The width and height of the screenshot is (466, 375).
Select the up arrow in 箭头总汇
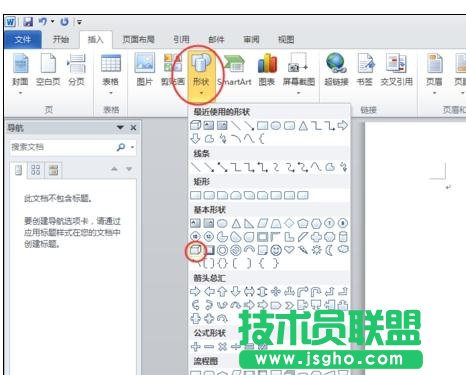[222, 292]
